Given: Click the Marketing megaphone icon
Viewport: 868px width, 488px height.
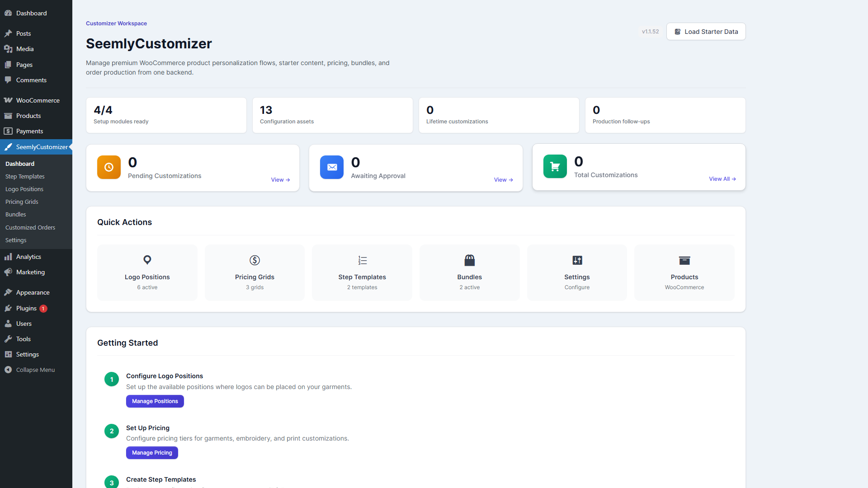Looking at the screenshot, I should pos(8,272).
